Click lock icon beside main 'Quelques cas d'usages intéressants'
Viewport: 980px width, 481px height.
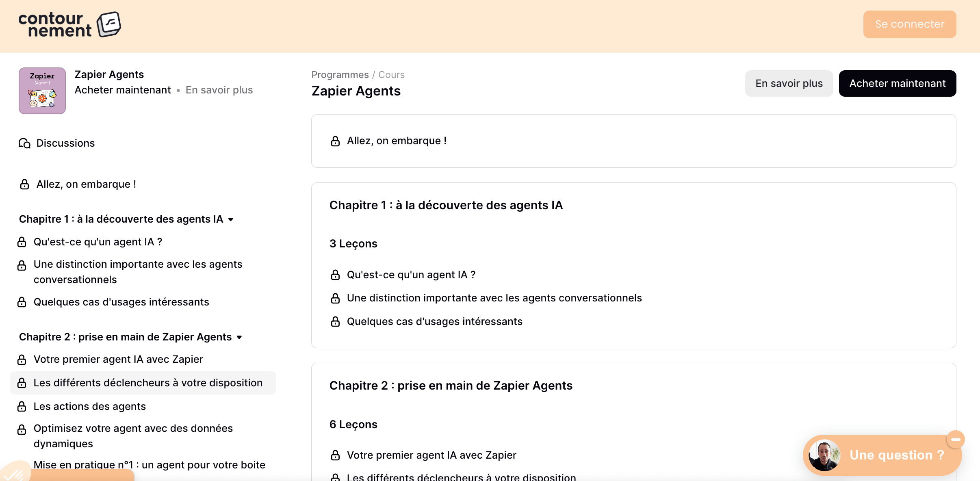click(x=335, y=322)
